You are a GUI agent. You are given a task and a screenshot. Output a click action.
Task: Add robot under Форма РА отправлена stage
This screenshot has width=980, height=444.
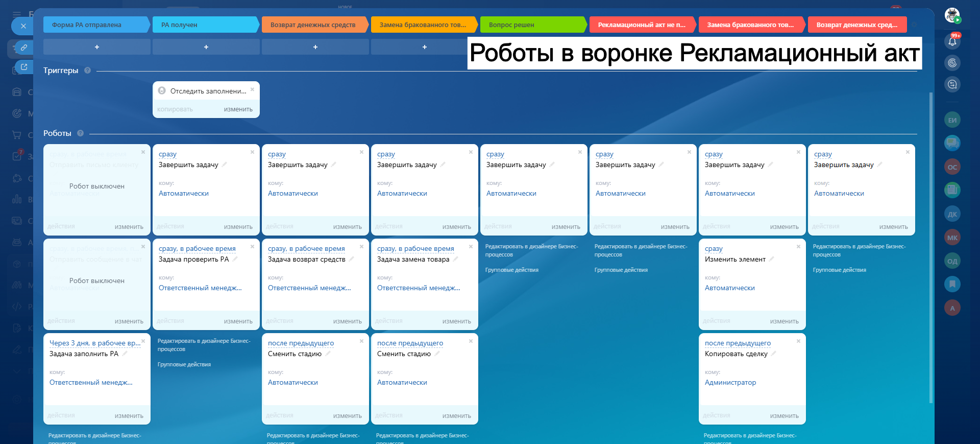[96, 47]
